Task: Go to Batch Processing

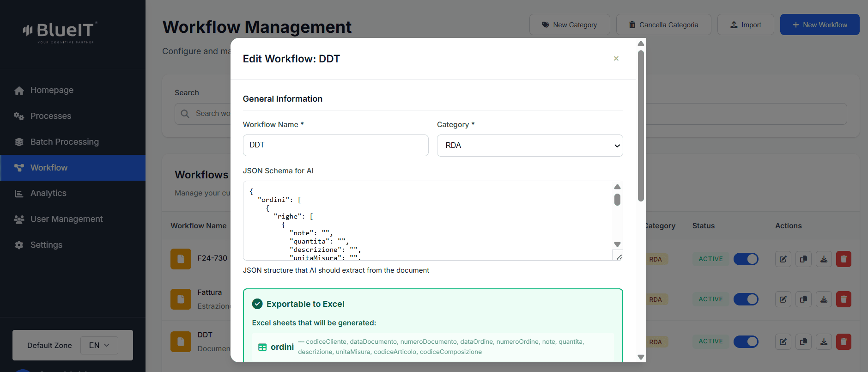Action: (73, 142)
